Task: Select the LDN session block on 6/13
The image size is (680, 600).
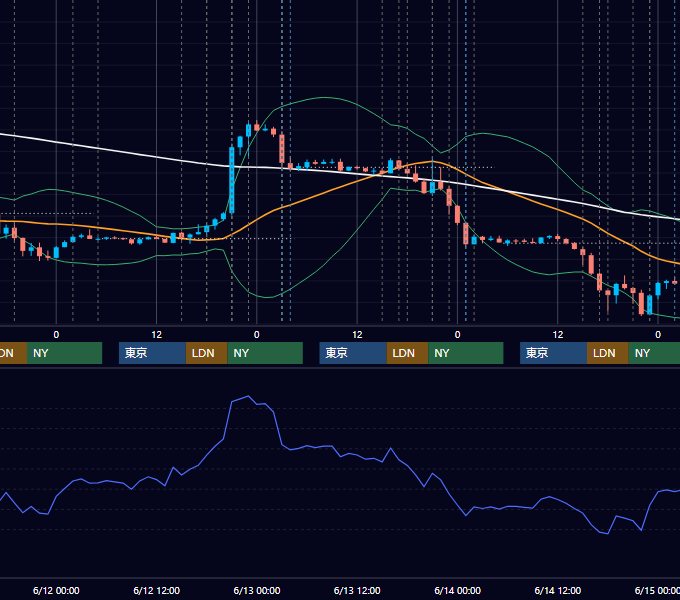Action: coord(407,353)
